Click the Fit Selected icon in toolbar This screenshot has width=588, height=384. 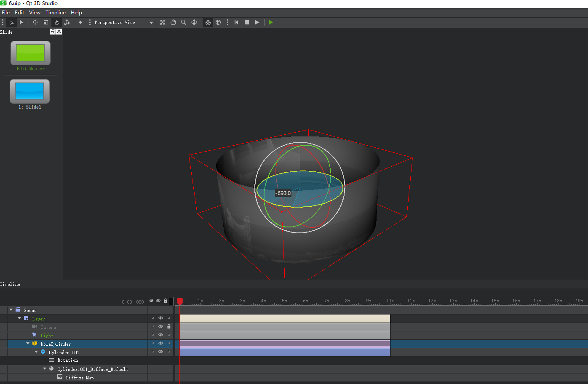(x=163, y=22)
